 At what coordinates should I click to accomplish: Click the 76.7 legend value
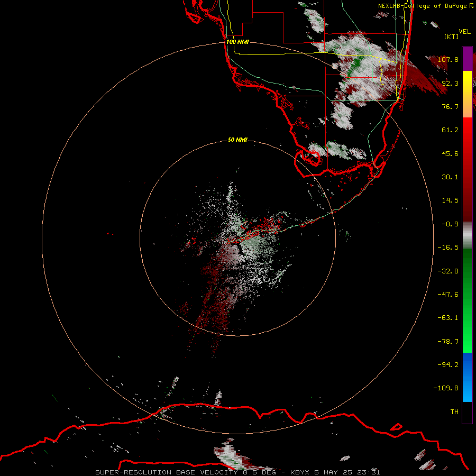coord(450,106)
